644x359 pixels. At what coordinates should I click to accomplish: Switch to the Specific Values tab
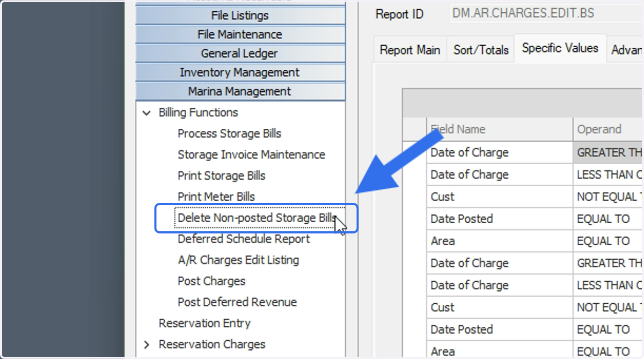(x=560, y=48)
